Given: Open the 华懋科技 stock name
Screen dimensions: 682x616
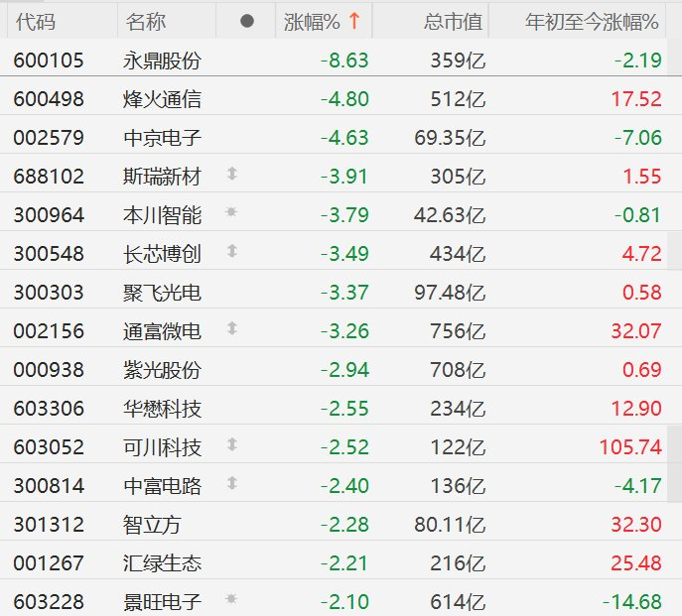Looking at the screenshot, I should coord(162,409).
